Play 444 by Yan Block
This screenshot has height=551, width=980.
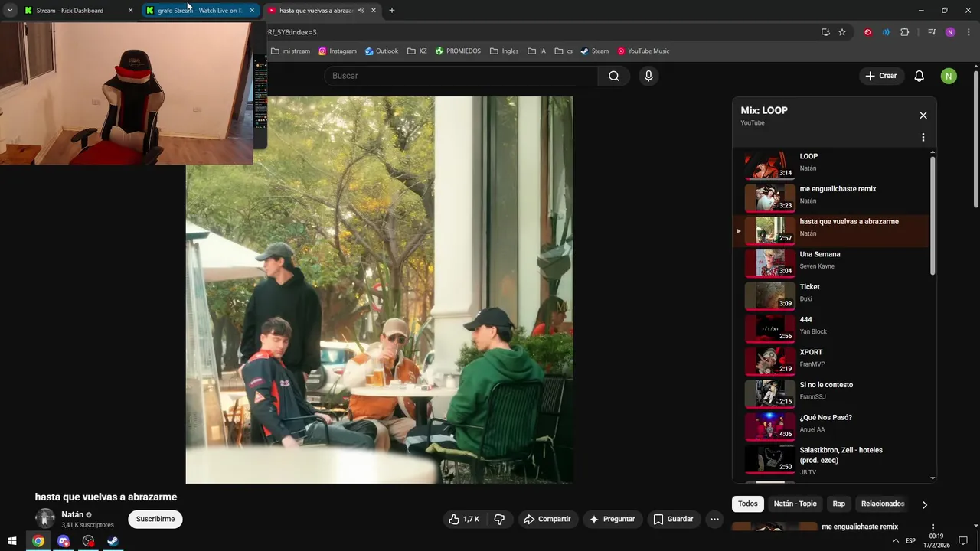click(x=831, y=328)
